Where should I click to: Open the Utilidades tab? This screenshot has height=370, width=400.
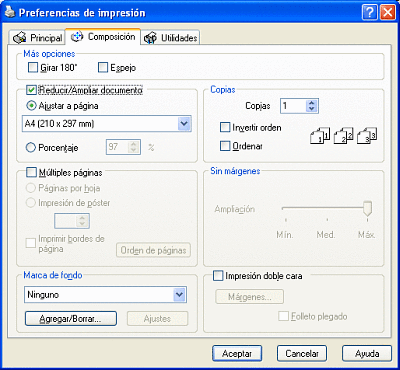click(171, 38)
